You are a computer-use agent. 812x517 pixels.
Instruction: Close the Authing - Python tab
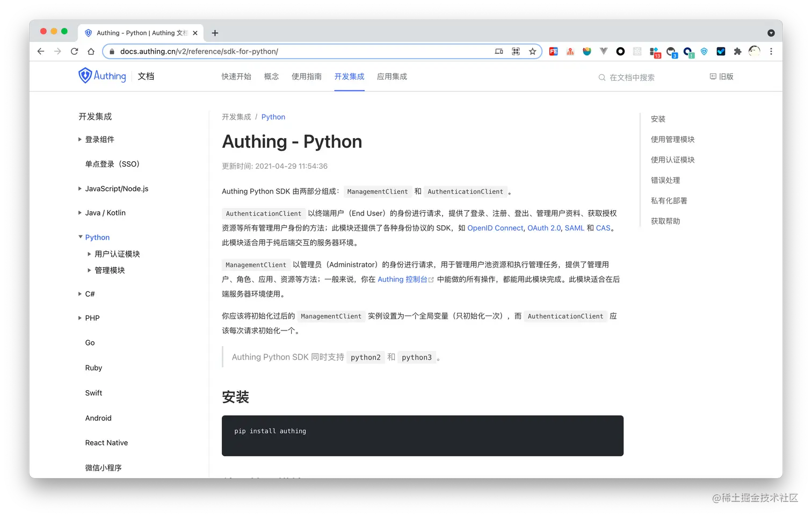click(195, 33)
